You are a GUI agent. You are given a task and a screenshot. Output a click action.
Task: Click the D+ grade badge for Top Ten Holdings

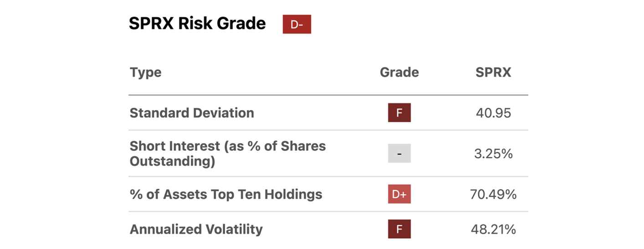pos(399,194)
